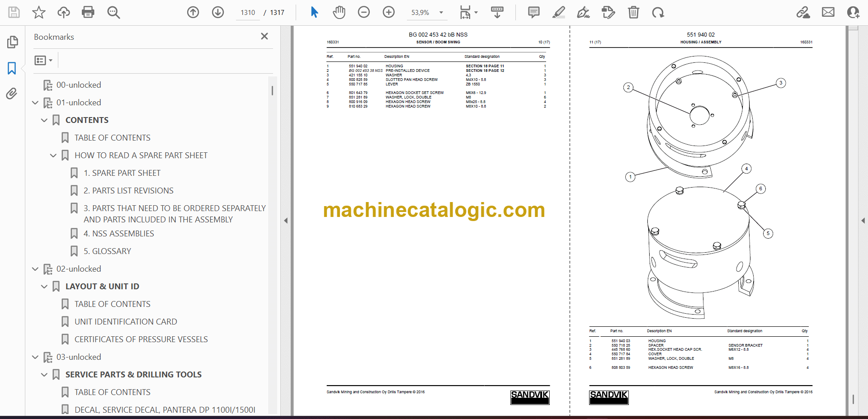The image size is (868, 419).
Task: Collapse the LAYOUT & UNIT ID group
Action: (x=44, y=287)
